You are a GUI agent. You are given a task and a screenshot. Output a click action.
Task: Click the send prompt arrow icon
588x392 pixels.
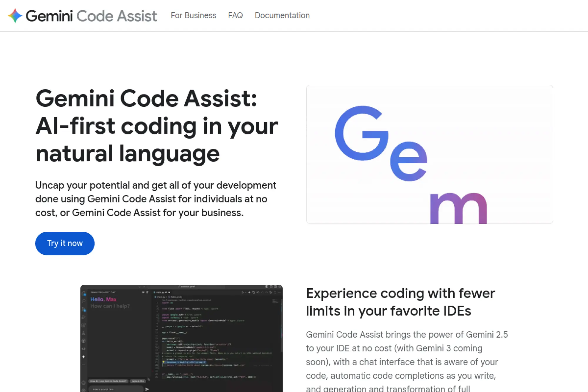147,389
